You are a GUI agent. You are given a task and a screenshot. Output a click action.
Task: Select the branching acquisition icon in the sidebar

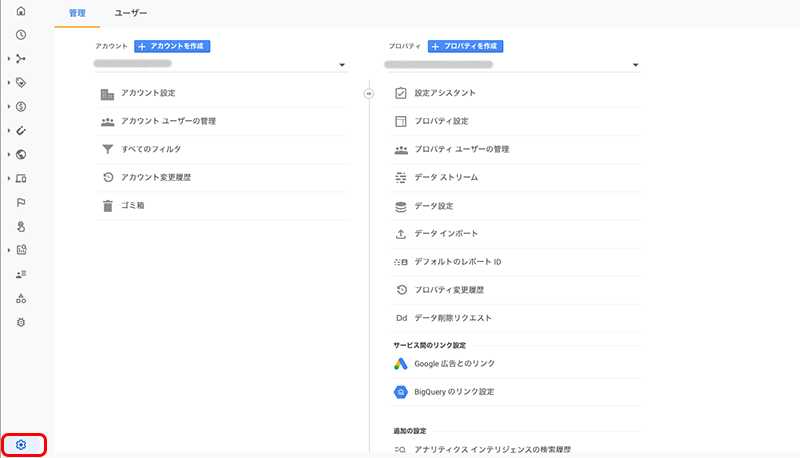point(21,59)
